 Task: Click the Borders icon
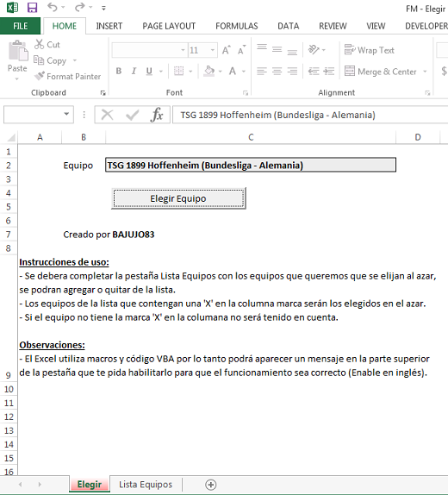[179, 71]
